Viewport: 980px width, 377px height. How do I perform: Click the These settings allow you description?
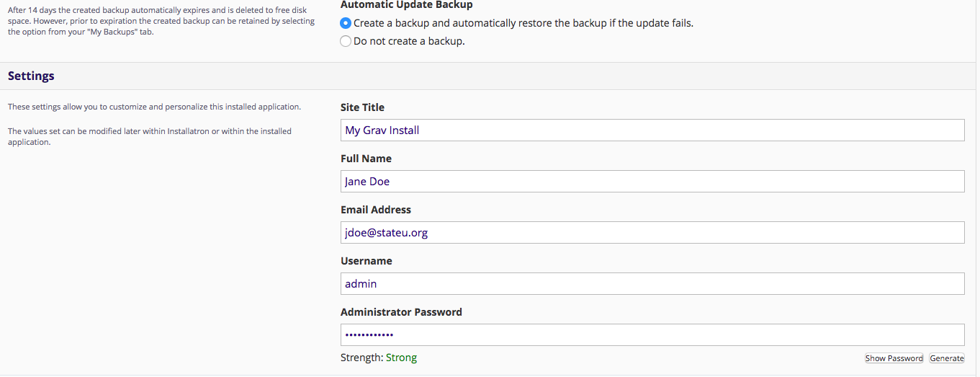[154, 107]
